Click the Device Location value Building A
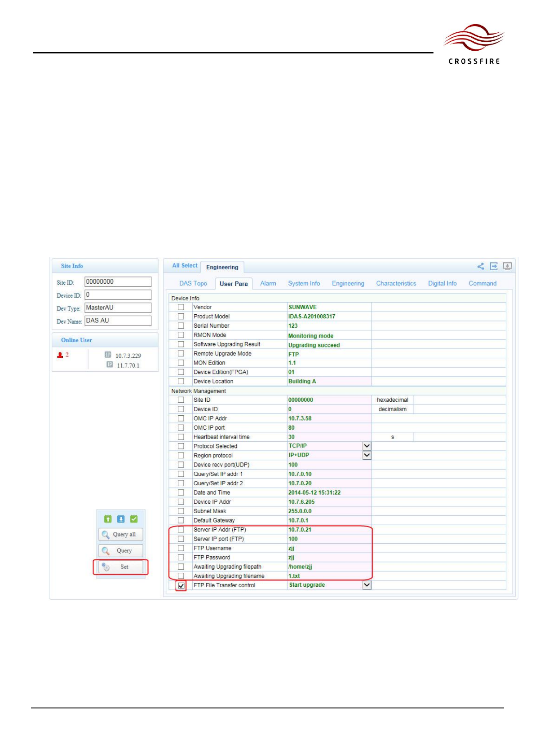This screenshot has height=756, width=535. [x=302, y=381]
